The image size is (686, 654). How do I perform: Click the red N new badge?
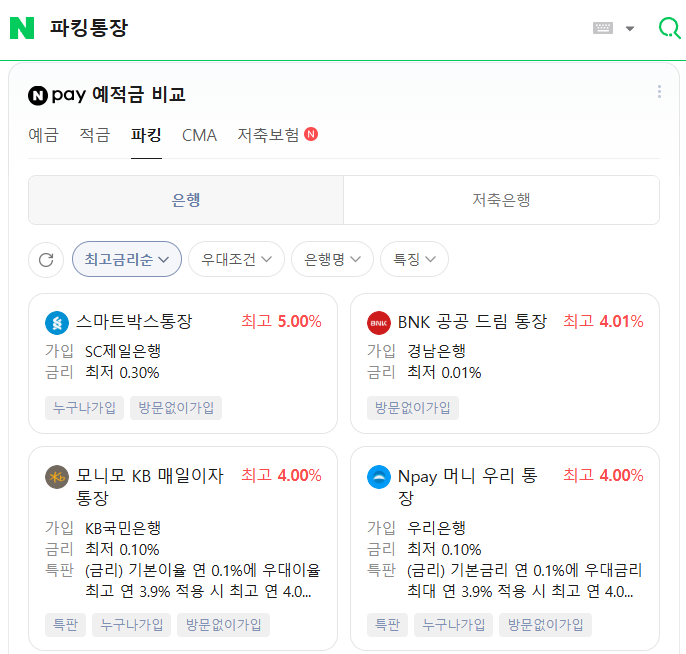pyautogui.click(x=311, y=134)
